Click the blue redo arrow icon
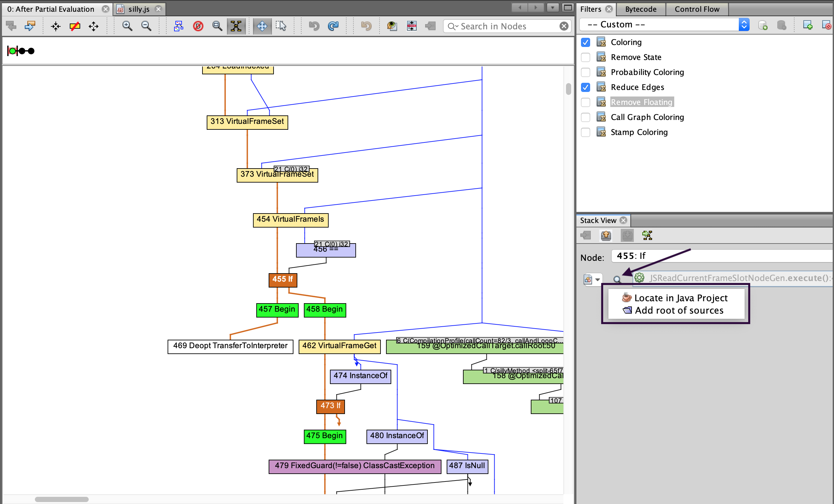Viewport: 834px width, 504px height. (x=333, y=26)
